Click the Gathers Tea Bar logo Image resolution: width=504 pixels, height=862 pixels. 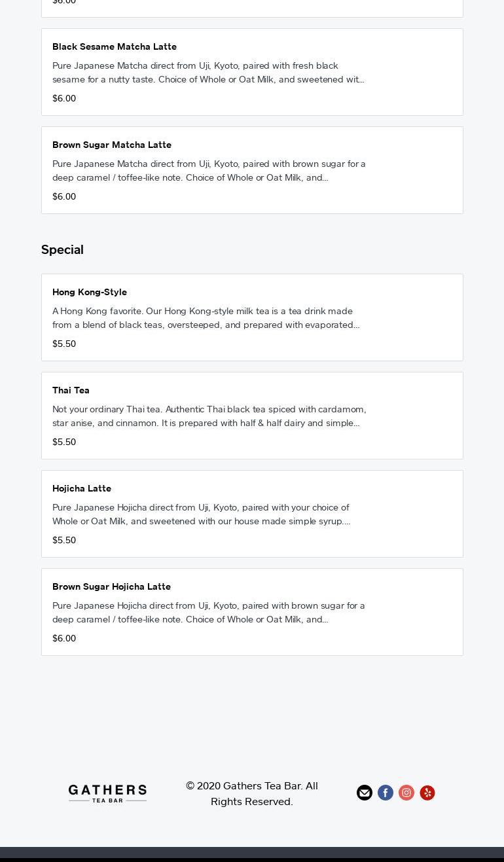coord(107,793)
